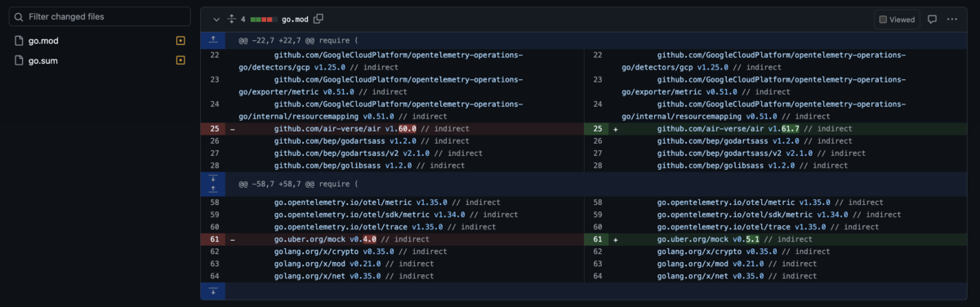Expand lines up above the line 22 hunk
The height and width of the screenshot is (307, 980).
pyautogui.click(x=213, y=39)
